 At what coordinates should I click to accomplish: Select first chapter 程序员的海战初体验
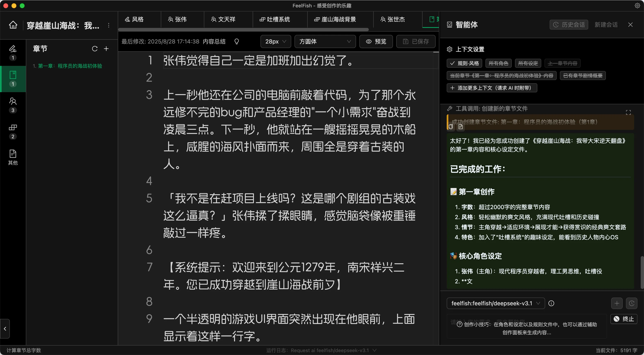(x=67, y=66)
